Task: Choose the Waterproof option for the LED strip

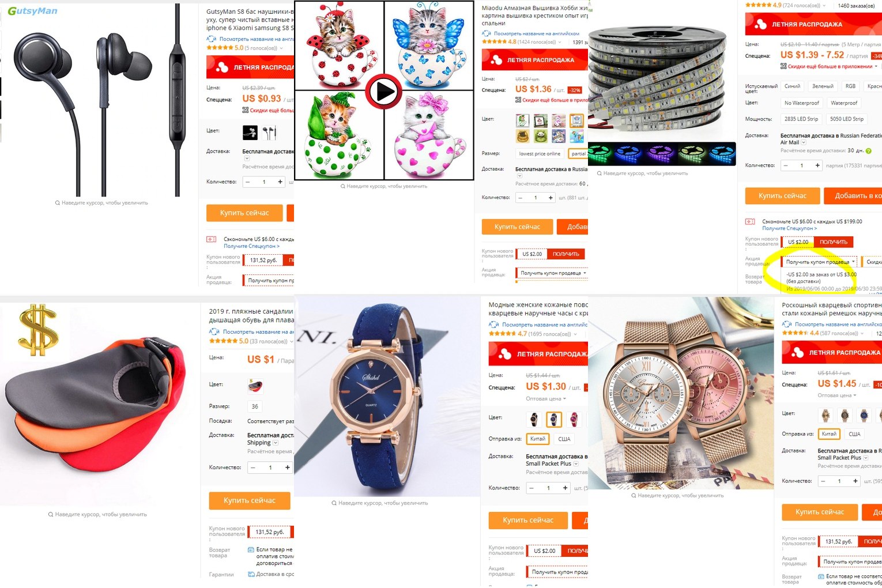Action: coord(844,103)
